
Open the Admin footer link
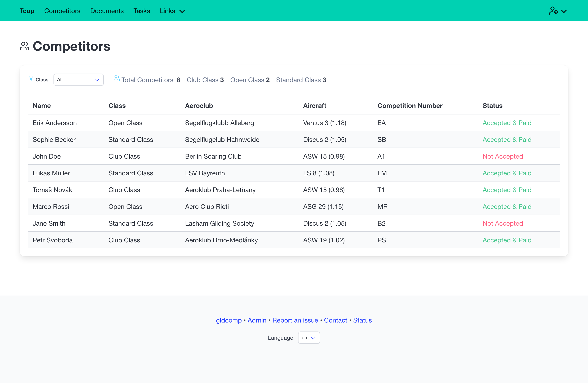257,320
